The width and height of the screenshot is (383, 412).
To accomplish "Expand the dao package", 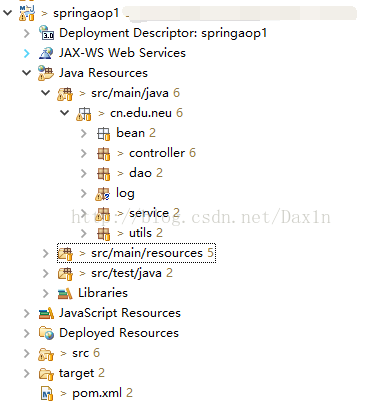I will (x=84, y=173).
